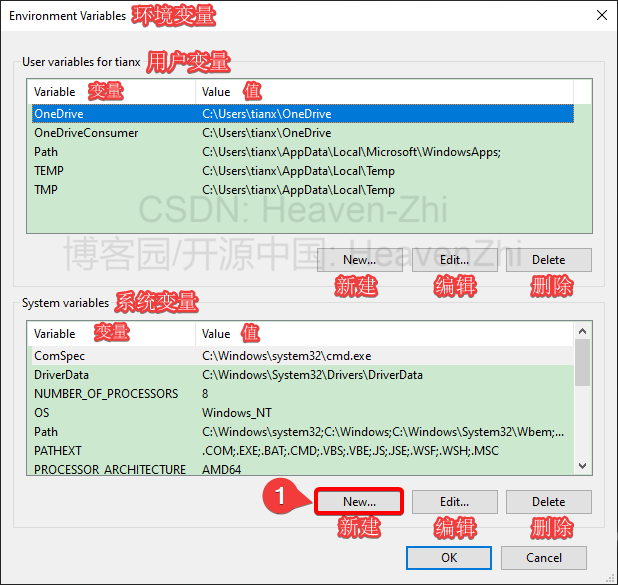Click the value Windows_NT

[x=237, y=413]
